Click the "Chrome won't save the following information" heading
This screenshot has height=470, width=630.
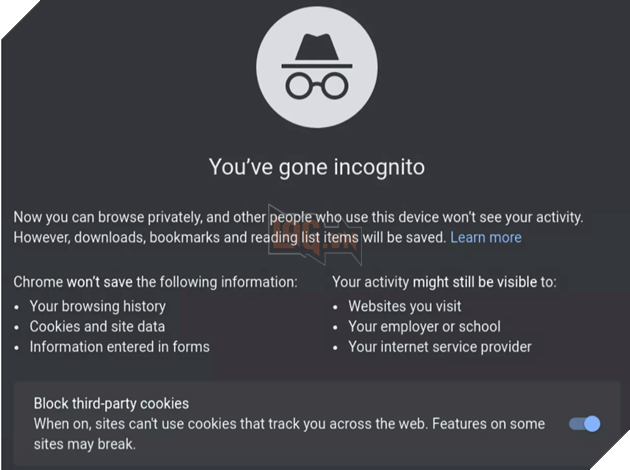155,282
